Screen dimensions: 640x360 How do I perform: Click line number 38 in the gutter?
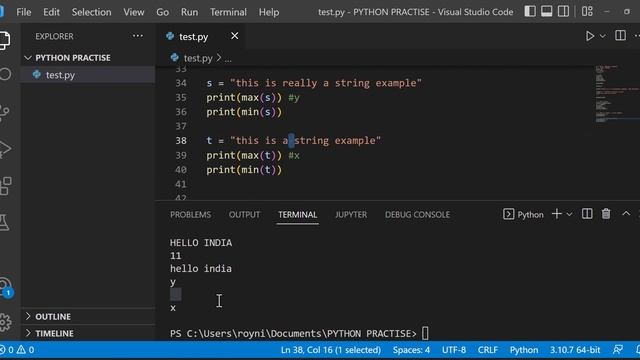tap(181, 140)
